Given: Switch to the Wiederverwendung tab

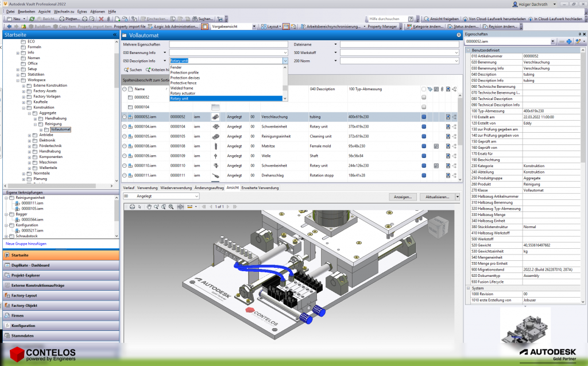Looking at the screenshot, I should click(x=176, y=188).
